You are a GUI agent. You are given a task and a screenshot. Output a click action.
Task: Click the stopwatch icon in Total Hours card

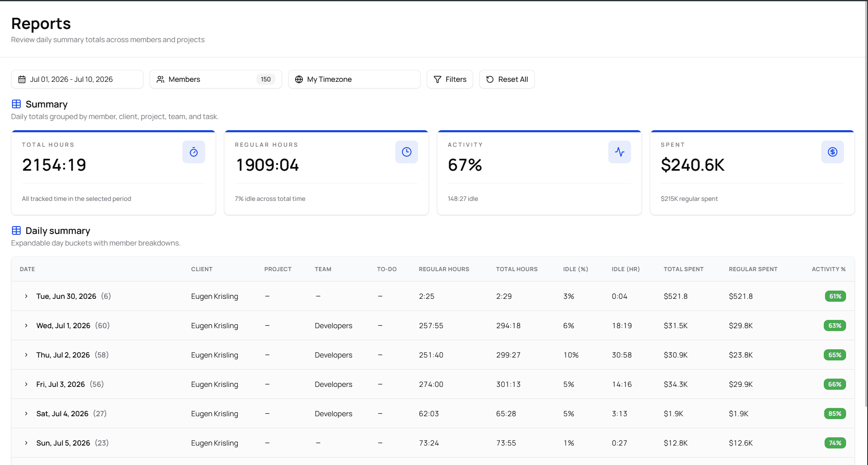point(194,152)
